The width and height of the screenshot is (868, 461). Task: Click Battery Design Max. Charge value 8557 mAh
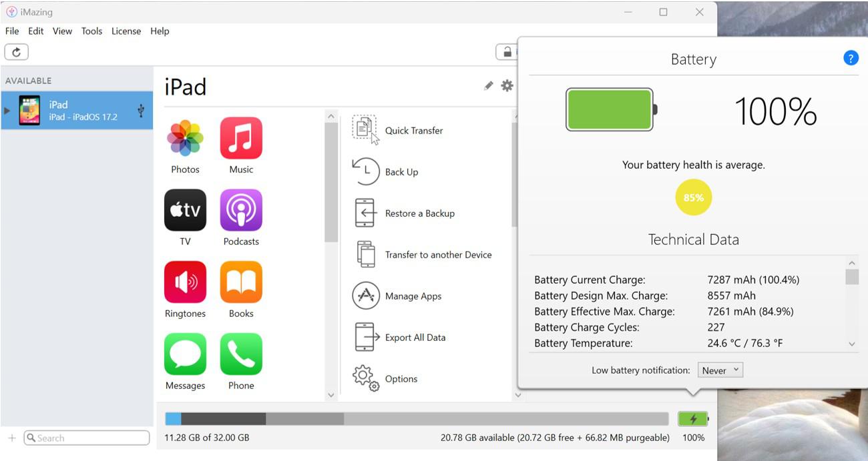pos(731,296)
